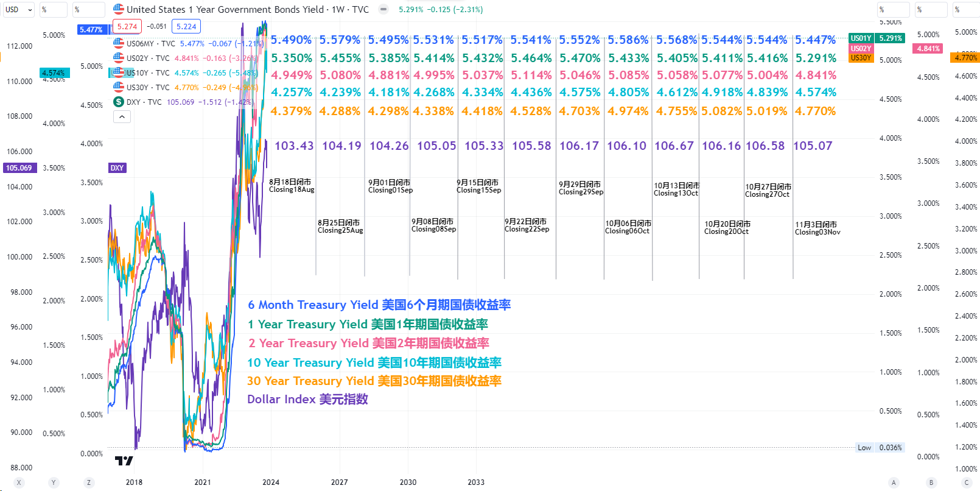Select the A scale label
The height and width of the screenshot is (491, 980).
point(894,482)
